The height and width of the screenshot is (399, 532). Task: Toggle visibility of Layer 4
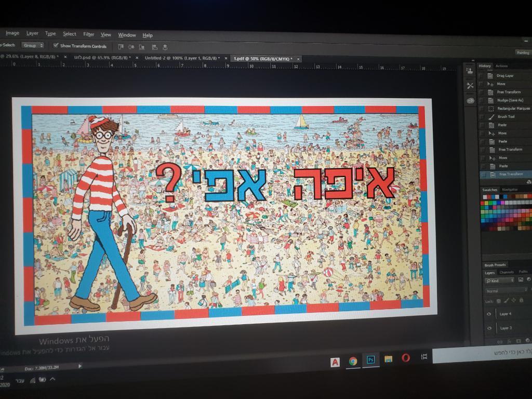(x=489, y=314)
